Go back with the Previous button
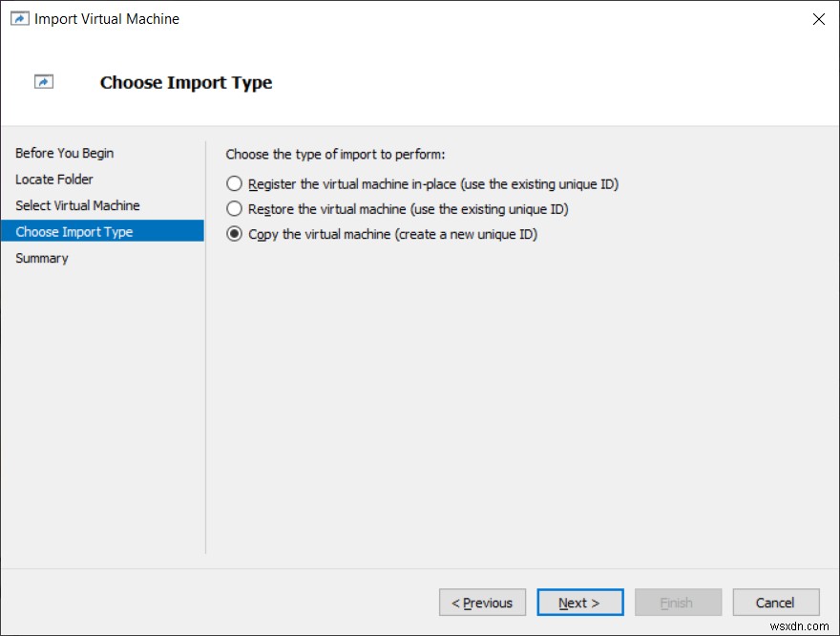840x636 pixels. pyautogui.click(x=482, y=602)
